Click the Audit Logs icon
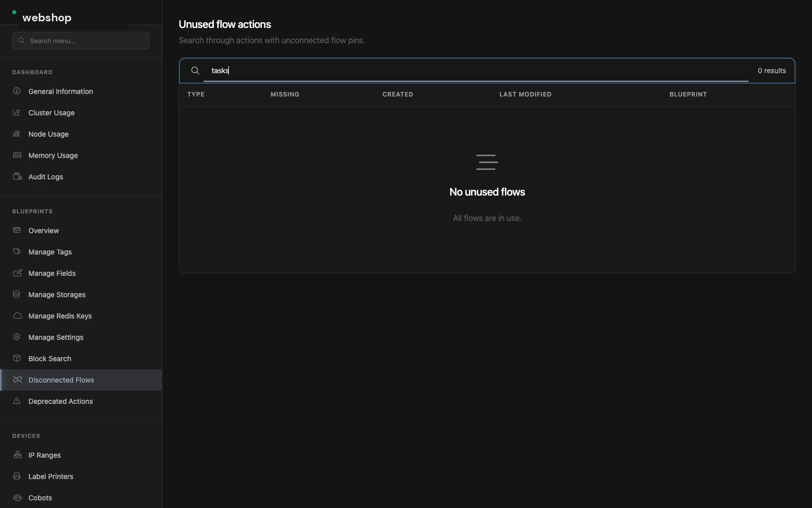 pos(17,176)
